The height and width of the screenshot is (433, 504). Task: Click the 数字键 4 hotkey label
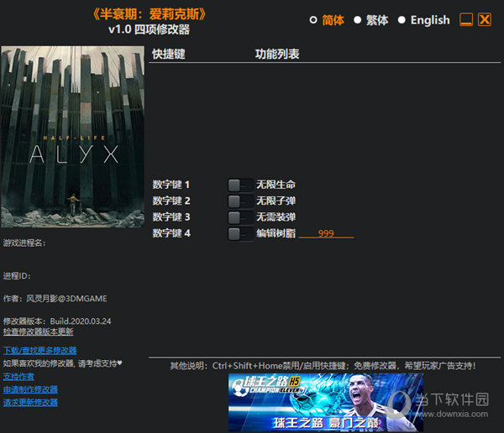pyautogui.click(x=171, y=233)
